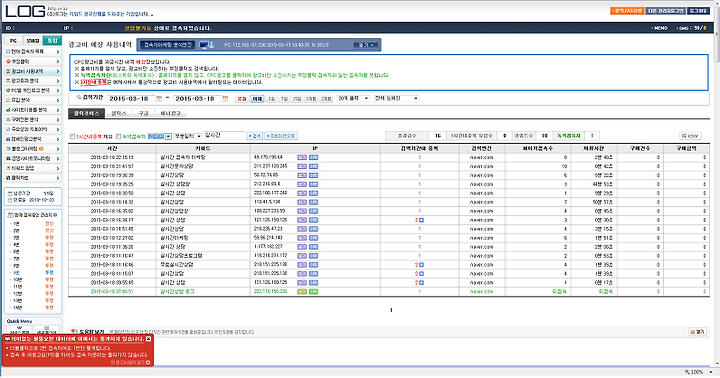
Task: Open 광고비 사용내역 in the sidebar
Action: (x=32, y=72)
